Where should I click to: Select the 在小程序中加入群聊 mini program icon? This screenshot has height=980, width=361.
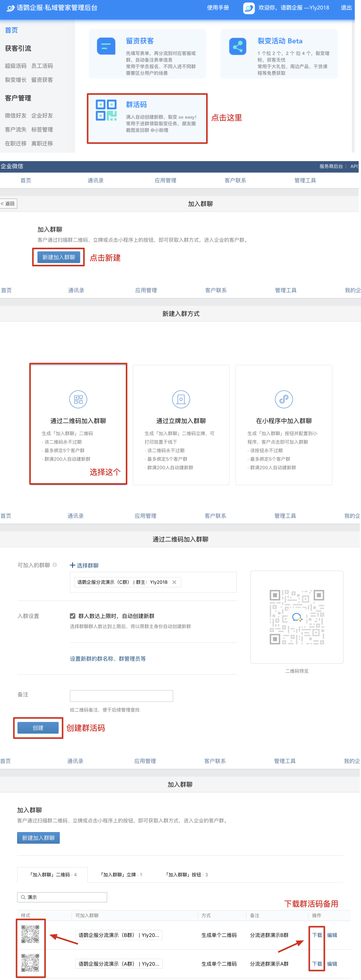click(284, 399)
